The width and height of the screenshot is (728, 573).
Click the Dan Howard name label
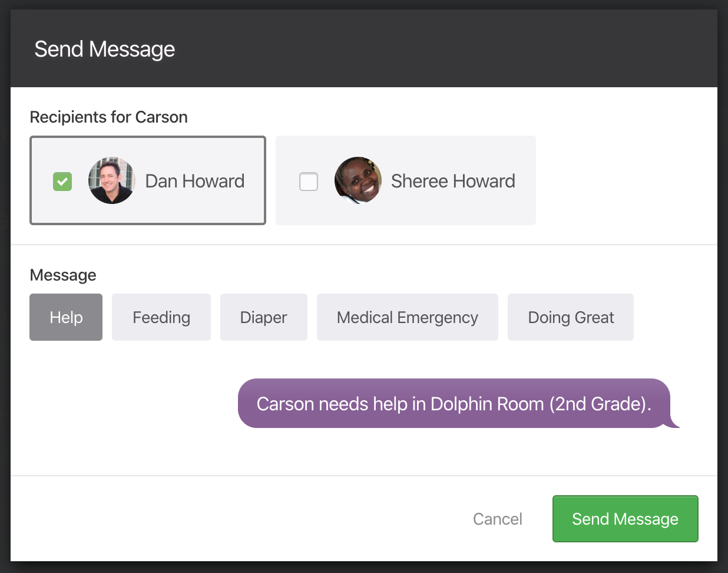[194, 181]
